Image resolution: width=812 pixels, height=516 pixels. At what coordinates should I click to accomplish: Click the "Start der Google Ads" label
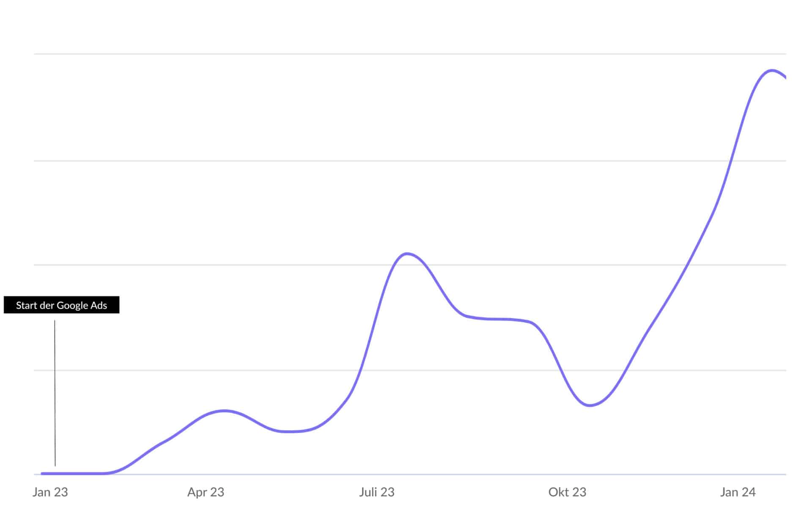pos(61,305)
